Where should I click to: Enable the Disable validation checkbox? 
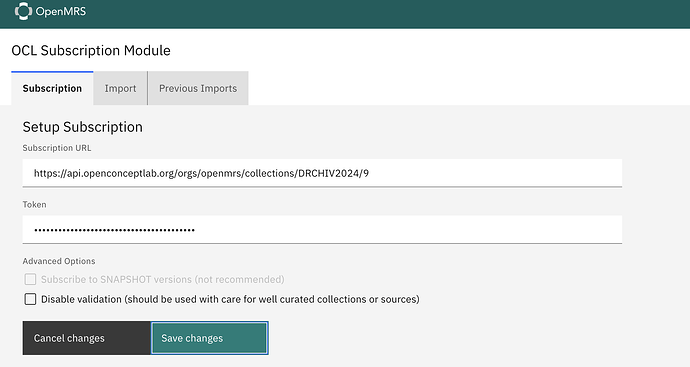[30, 299]
